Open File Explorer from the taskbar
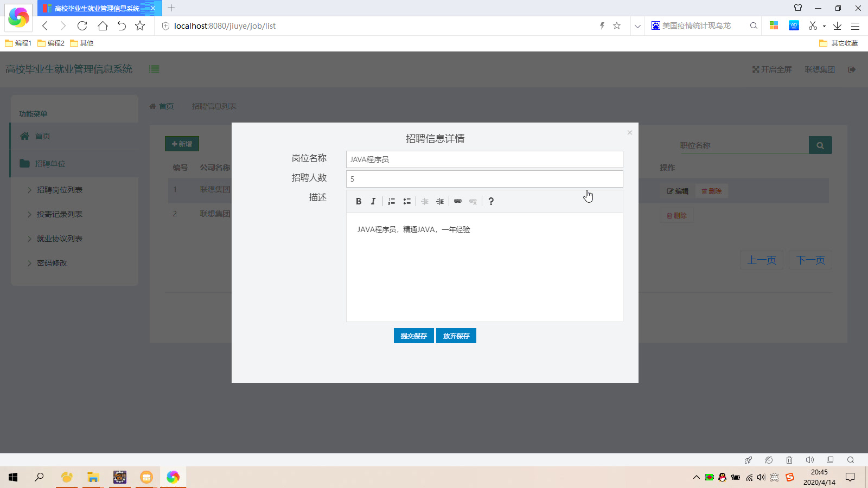Image resolution: width=868 pixels, height=488 pixels. click(x=93, y=477)
